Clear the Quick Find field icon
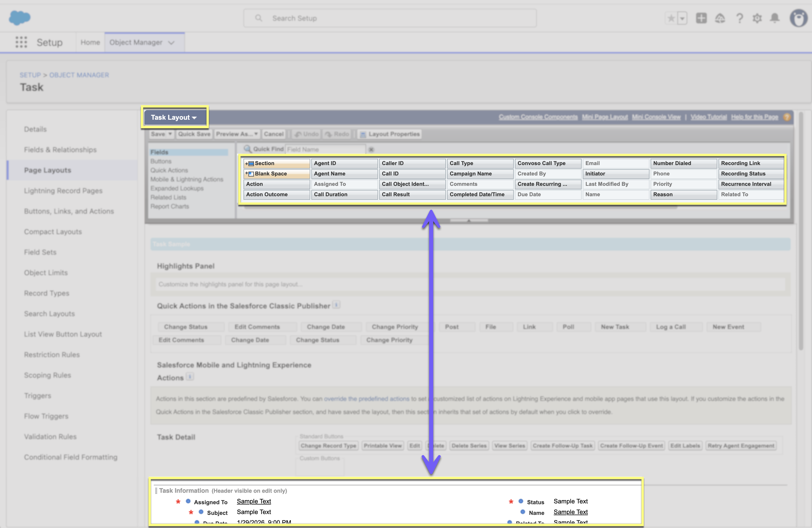Viewport: 812px width, 528px height. pos(371,150)
